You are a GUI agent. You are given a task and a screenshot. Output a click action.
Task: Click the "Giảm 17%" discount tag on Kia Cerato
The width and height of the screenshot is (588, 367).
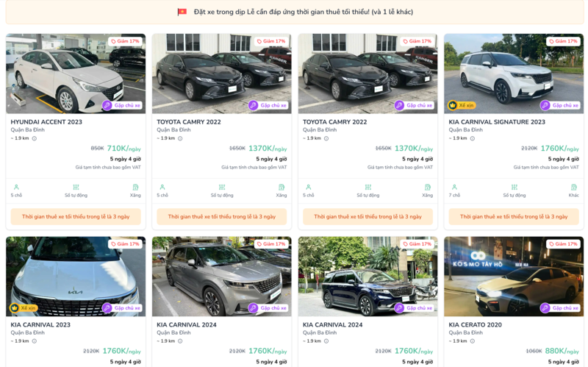(x=563, y=244)
